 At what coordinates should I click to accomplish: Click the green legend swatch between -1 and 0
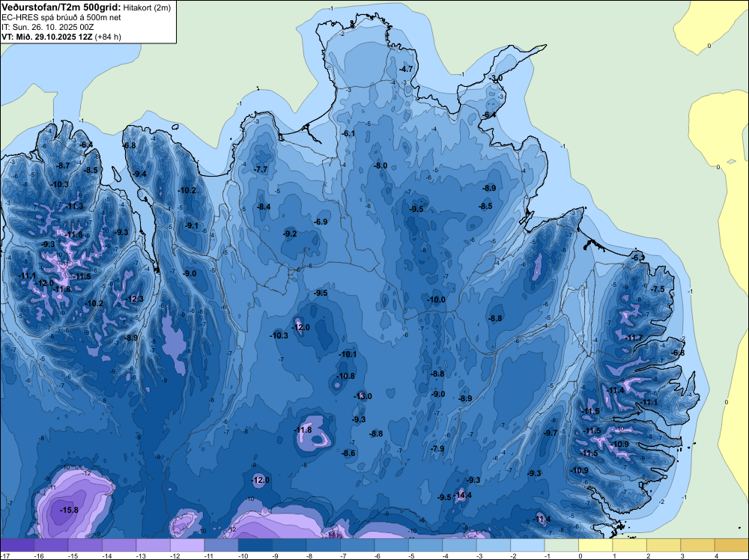(562, 545)
